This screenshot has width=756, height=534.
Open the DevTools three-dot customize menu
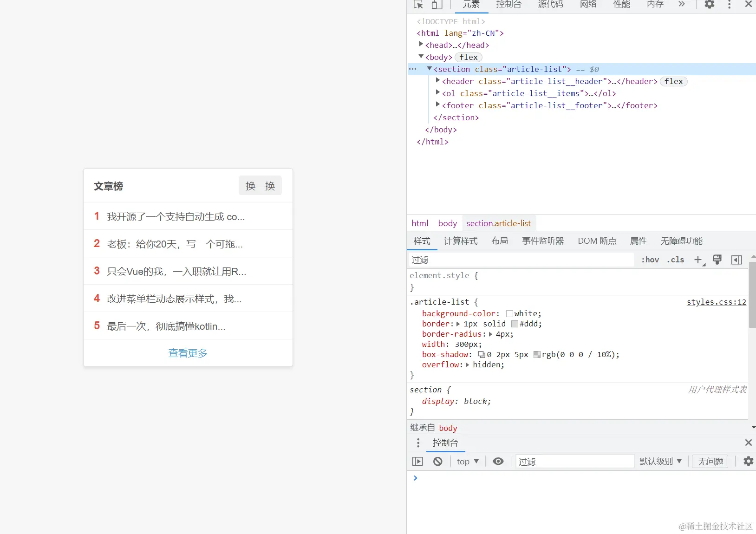[x=730, y=5]
